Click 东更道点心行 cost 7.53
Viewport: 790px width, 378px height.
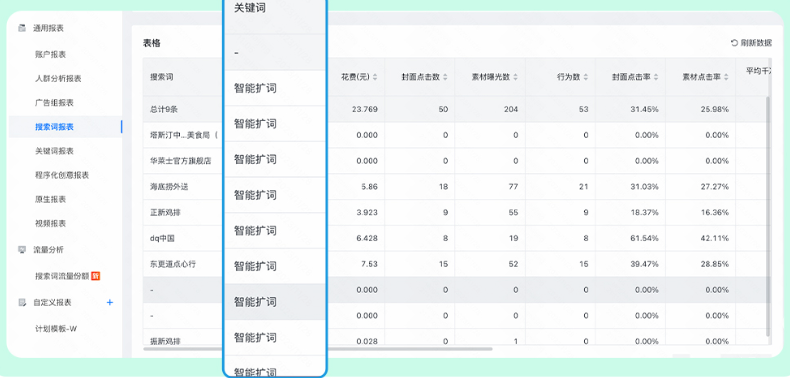[369, 264]
